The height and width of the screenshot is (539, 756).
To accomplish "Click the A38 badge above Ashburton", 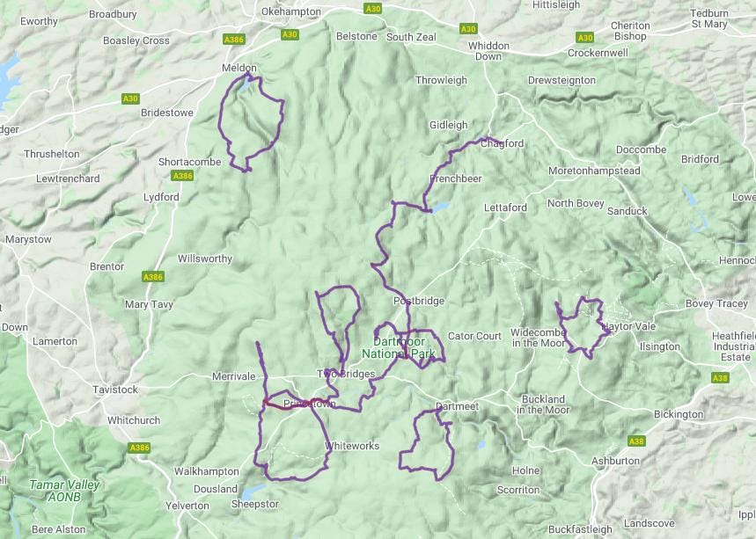I will click(636, 441).
